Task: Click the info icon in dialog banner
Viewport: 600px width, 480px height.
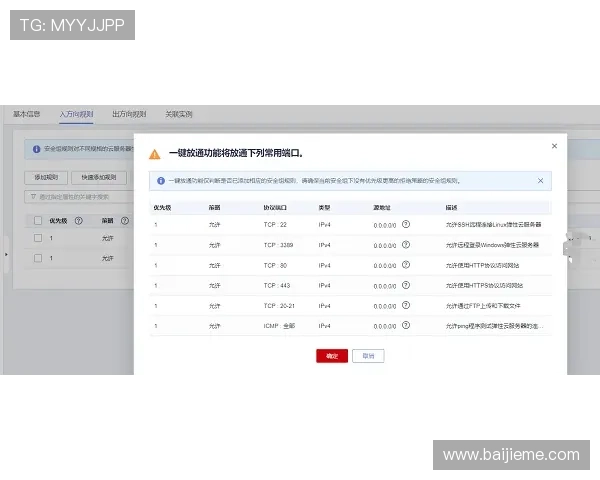Action: 161,181
